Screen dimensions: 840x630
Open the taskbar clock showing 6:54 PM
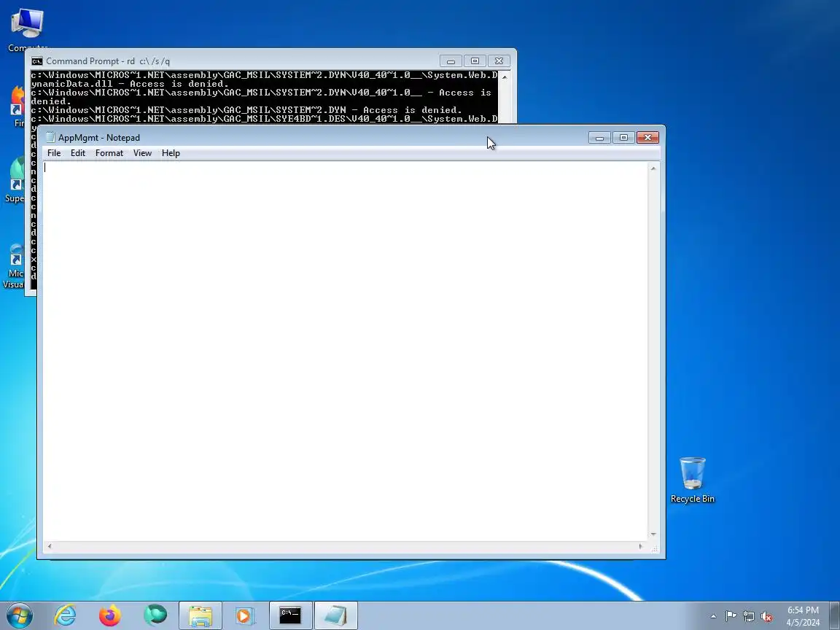pyautogui.click(x=803, y=616)
